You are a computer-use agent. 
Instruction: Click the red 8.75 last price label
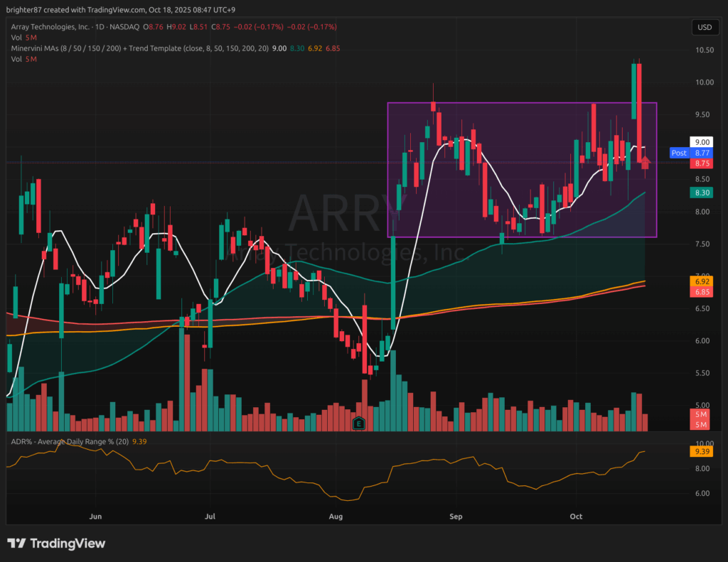703,163
